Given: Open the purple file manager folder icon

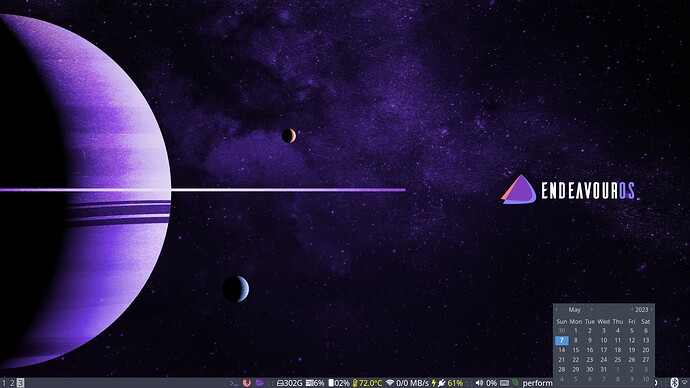Looking at the screenshot, I should click(259, 383).
